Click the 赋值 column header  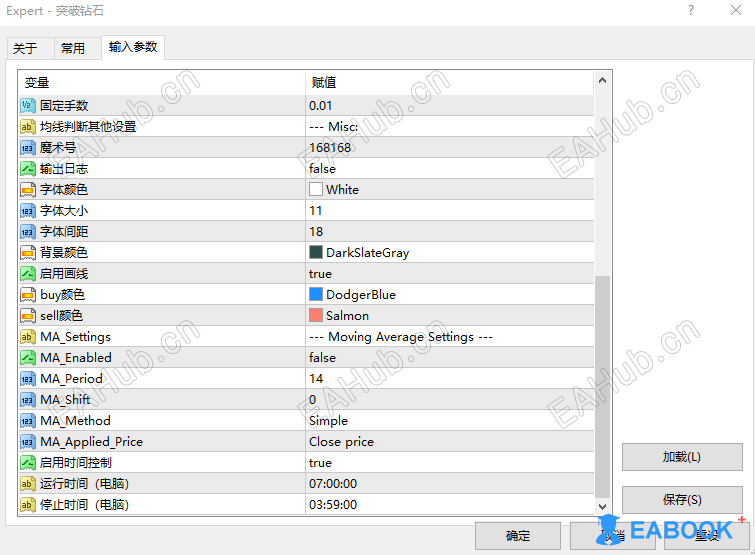tap(450, 83)
